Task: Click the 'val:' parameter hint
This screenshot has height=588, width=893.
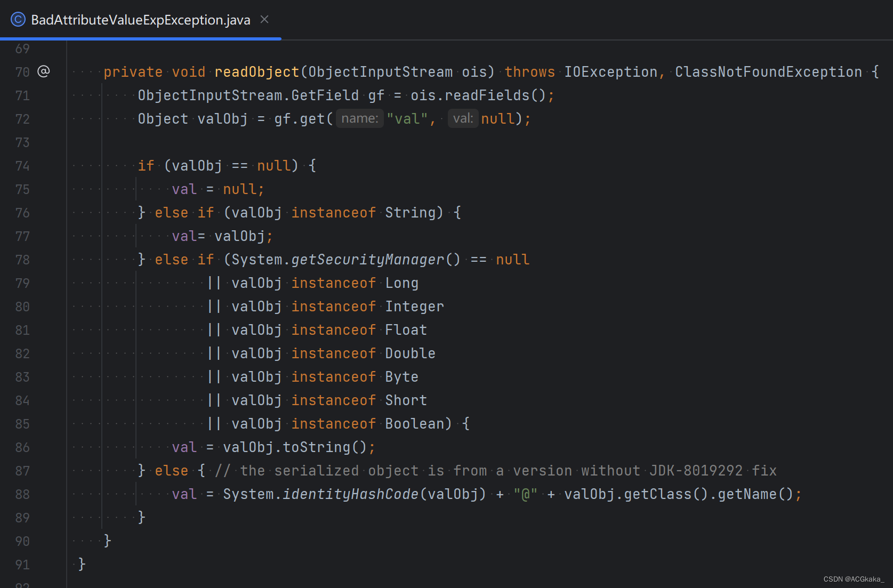Action: click(463, 118)
